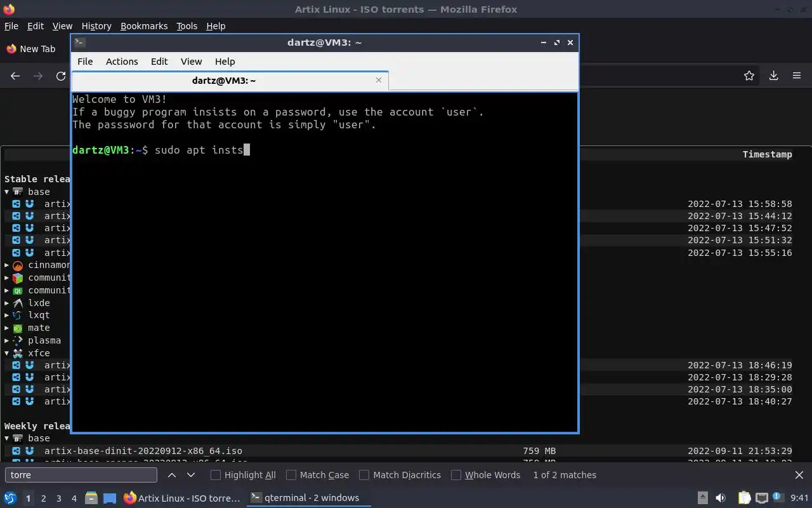Open clipboard manager tray icon

(x=744, y=498)
